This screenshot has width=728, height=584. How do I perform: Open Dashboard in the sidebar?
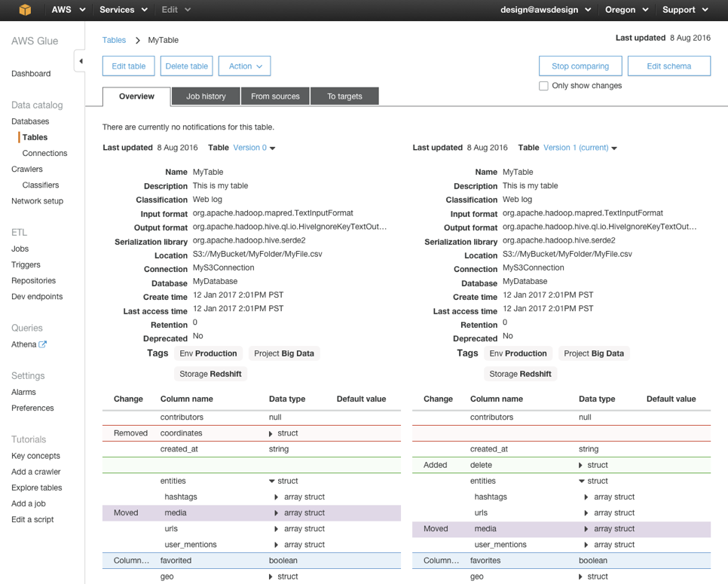click(x=31, y=74)
